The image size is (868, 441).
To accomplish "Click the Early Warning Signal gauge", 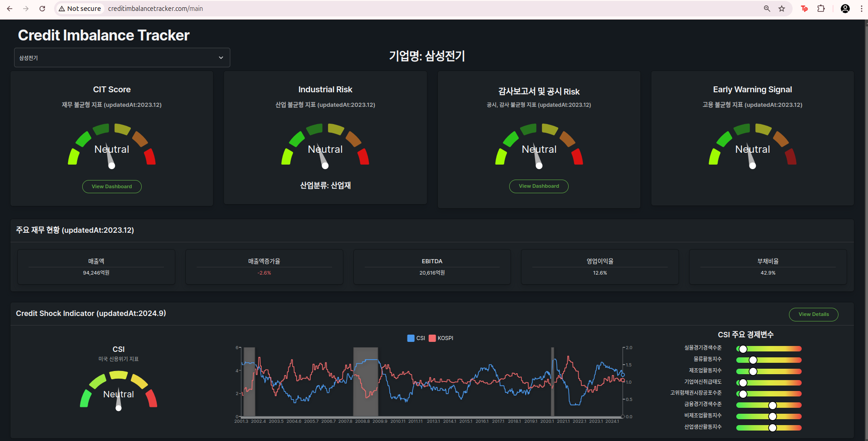I will point(753,145).
